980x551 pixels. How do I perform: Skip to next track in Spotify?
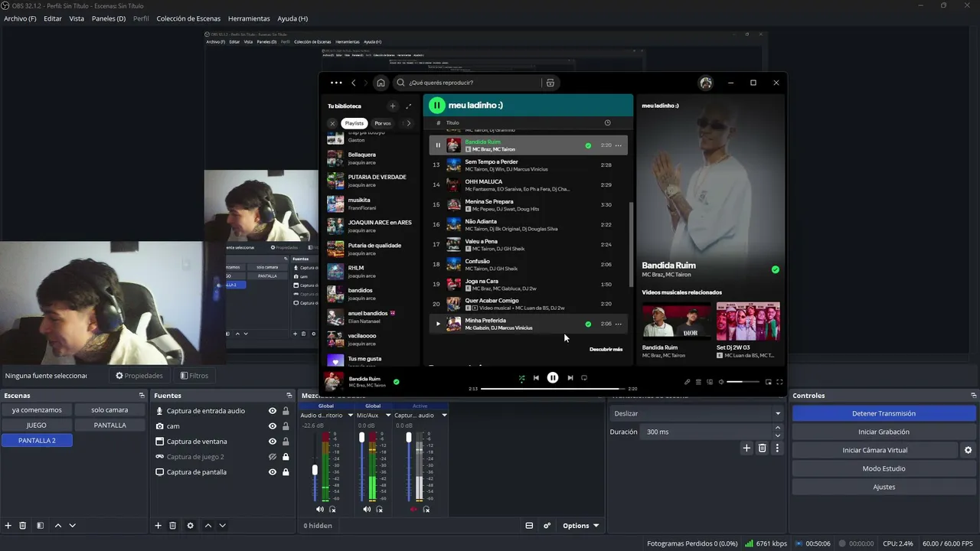tap(570, 378)
